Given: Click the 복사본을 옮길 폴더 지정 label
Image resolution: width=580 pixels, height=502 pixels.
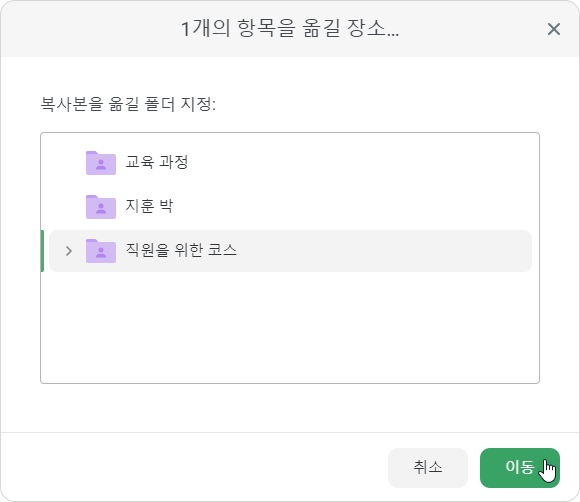Looking at the screenshot, I should coord(128,104).
